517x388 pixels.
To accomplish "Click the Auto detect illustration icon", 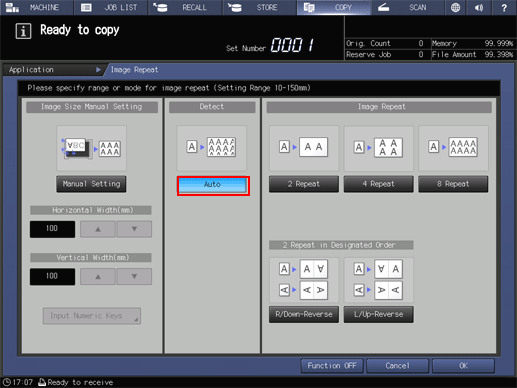I will (212, 148).
